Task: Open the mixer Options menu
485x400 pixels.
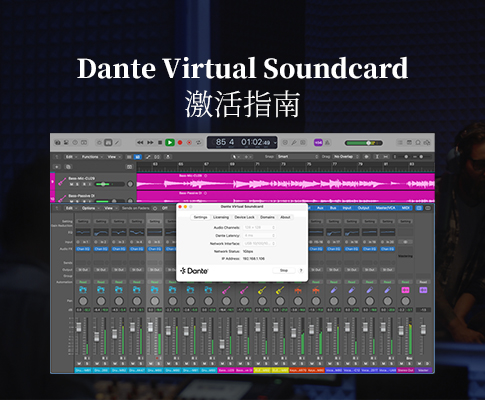Action: point(89,208)
